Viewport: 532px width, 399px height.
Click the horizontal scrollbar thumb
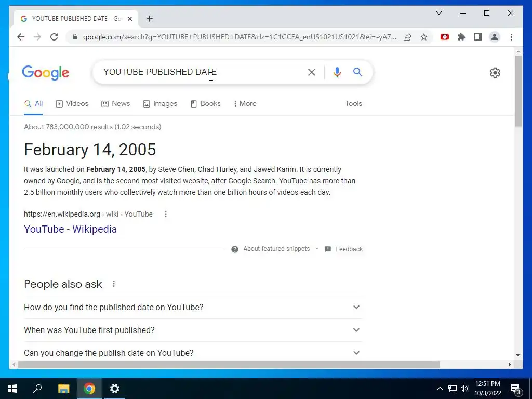[229, 364]
